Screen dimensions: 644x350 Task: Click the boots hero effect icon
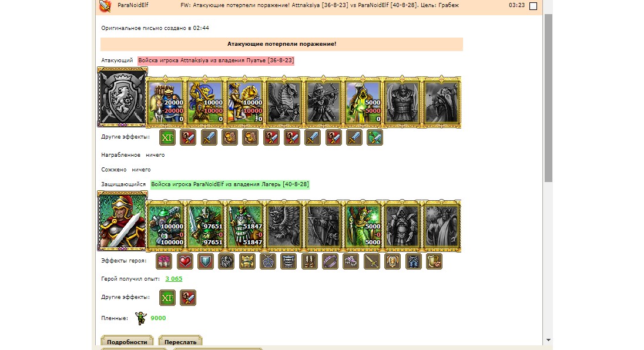309,261
